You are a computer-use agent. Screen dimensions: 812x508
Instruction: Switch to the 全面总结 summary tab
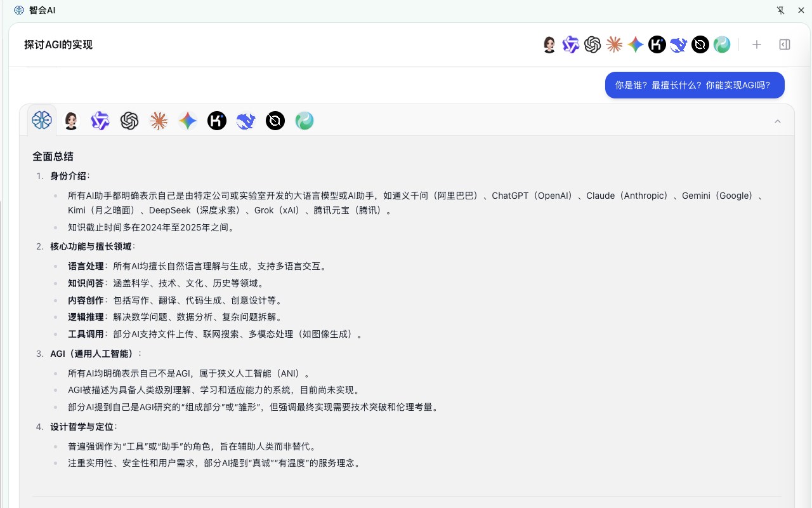(42, 120)
